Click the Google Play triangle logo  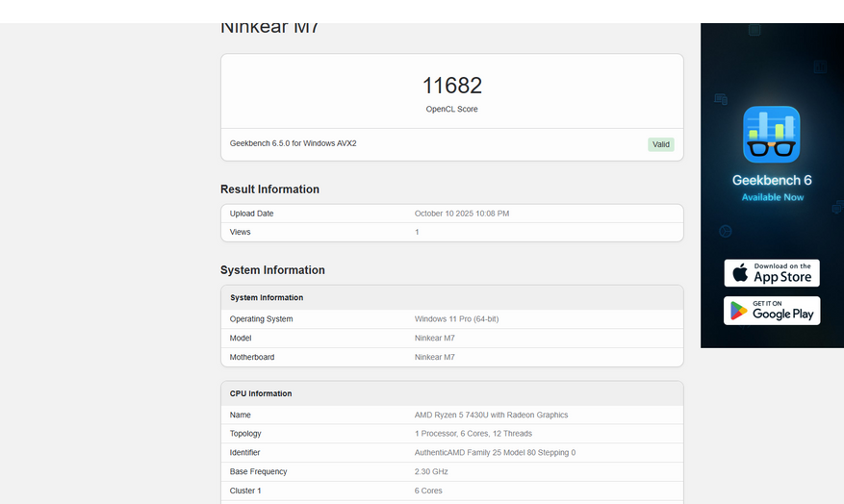point(739,311)
